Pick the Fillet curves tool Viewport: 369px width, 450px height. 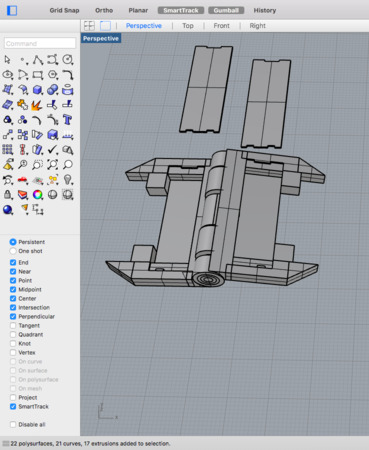[x=68, y=75]
